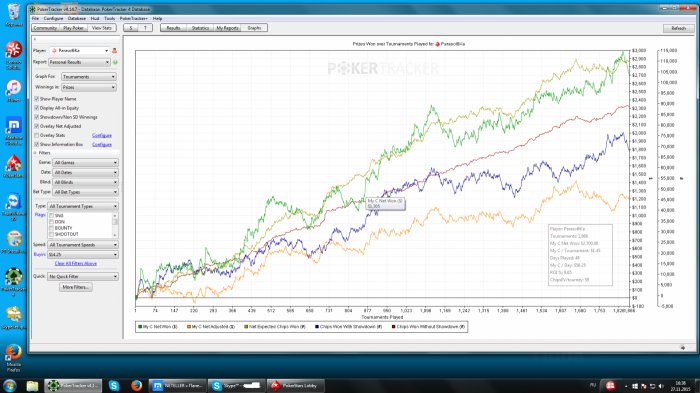Viewport: 700px width, 393px height.
Task: Click Clear All Filters Above link
Action: [75, 263]
